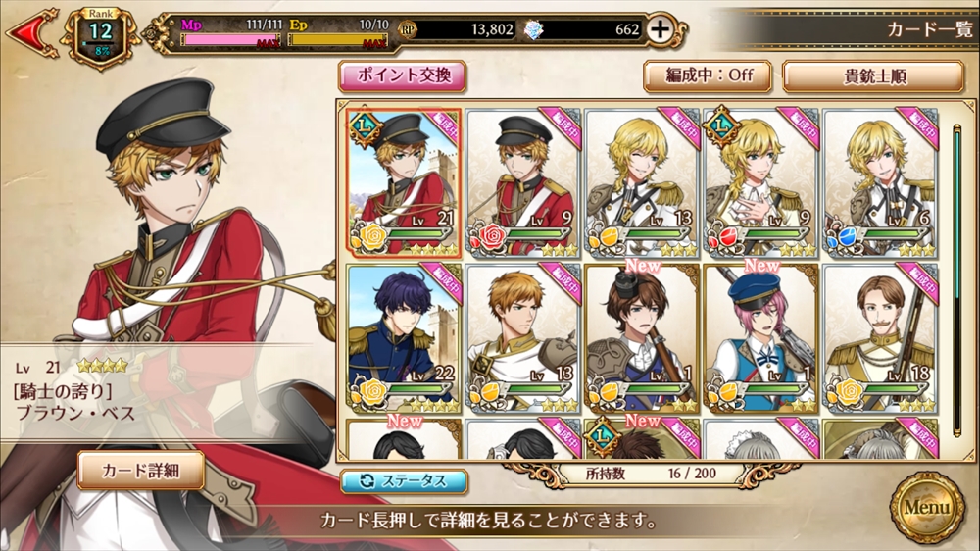Select the brown-haired New card with rifle

point(642,338)
